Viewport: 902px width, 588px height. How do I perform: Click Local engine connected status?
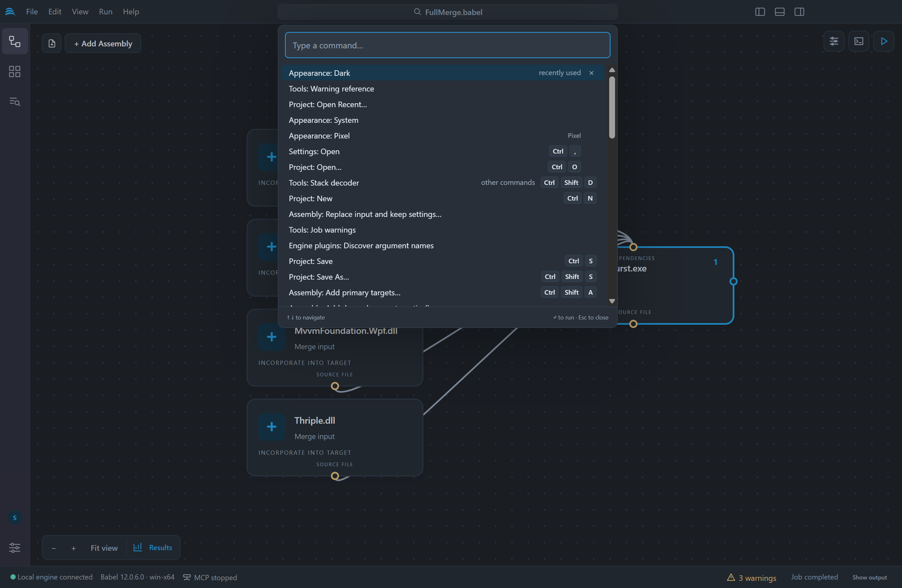click(x=51, y=577)
